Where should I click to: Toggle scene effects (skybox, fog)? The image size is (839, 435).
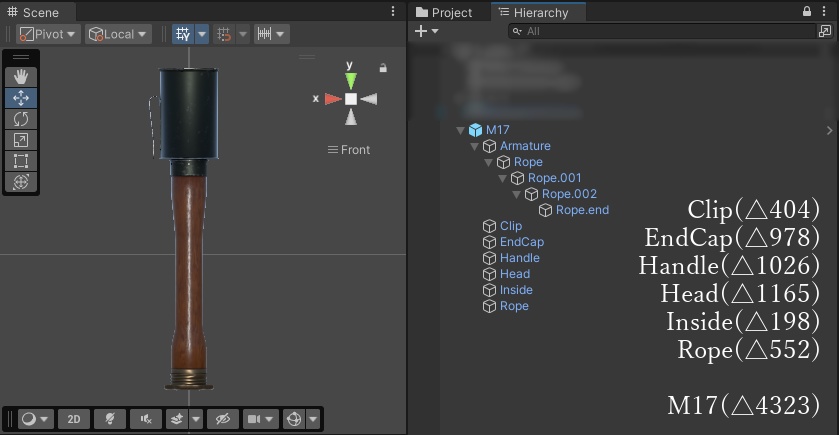click(177, 419)
